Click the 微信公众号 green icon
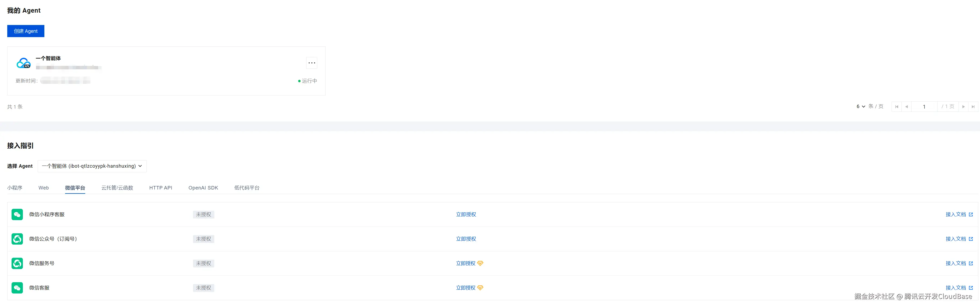 click(x=17, y=239)
